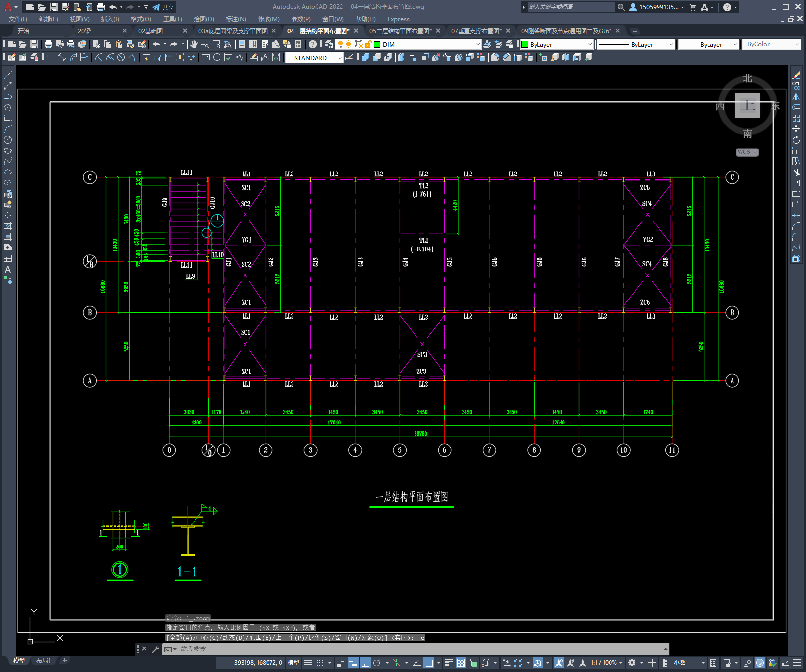Select the Rectangle draw tool
The width and height of the screenshot is (806, 672).
pos(8,118)
